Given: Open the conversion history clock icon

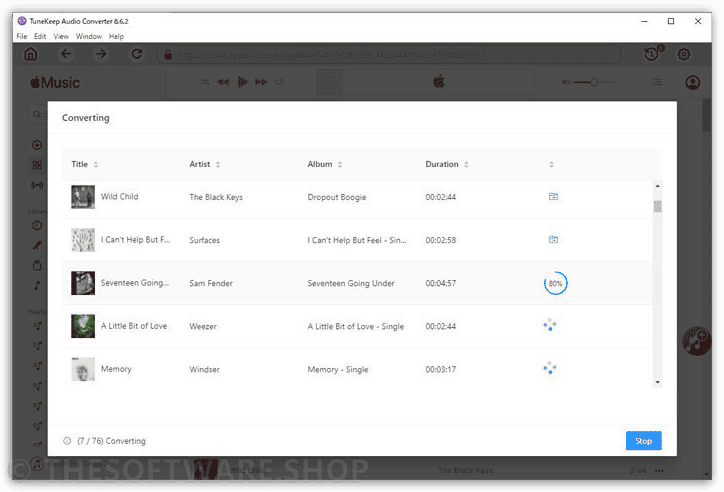Looking at the screenshot, I should (x=653, y=53).
